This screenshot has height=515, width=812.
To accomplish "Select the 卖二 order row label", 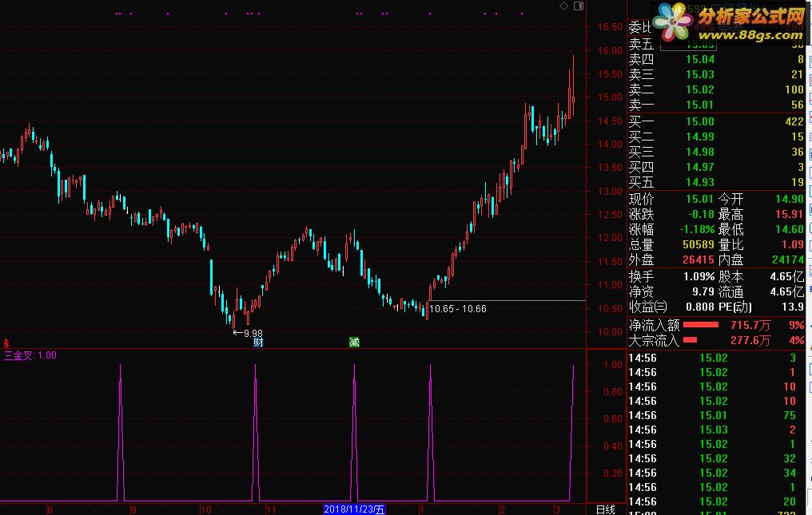I will 641,89.
